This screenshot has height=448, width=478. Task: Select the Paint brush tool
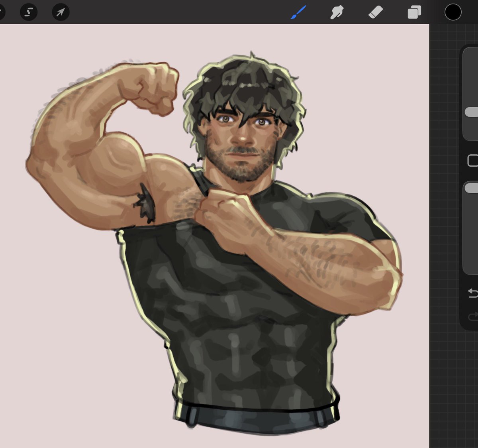pyautogui.click(x=299, y=12)
